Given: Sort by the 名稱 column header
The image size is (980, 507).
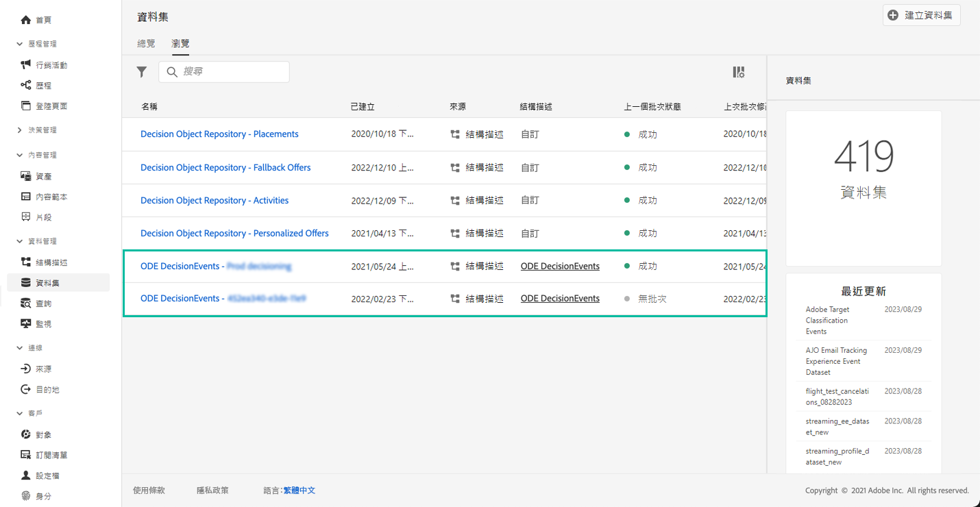Looking at the screenshot, I should tap(149, 107).
